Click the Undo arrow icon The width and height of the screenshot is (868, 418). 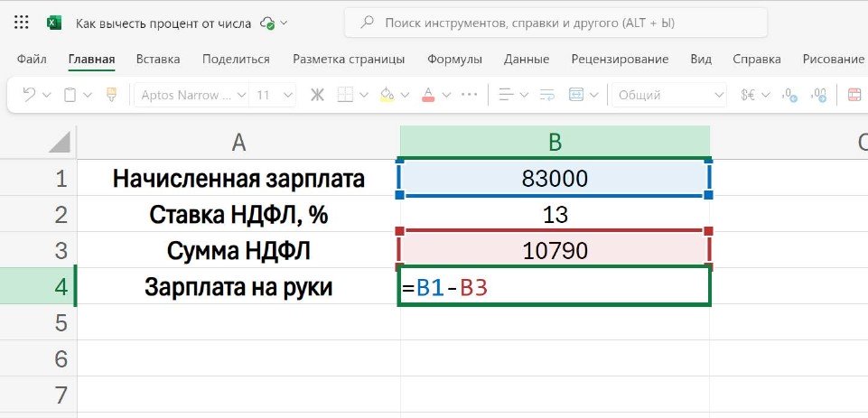click(29, 94)
